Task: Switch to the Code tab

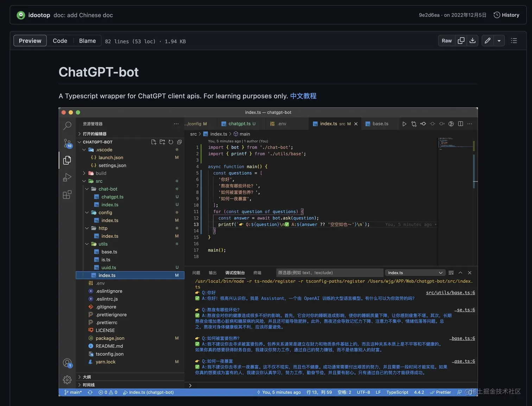Action: click(60, 41)
